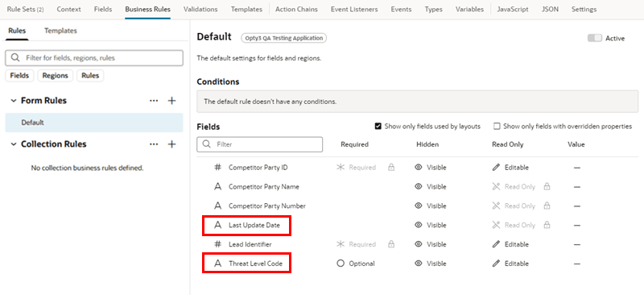Image resolution: width=644 pixels, height=295 pixels.
Task: Click the lock icon in Competitor Party ID row
Action: pyautogui.click(x=391, y=168)
